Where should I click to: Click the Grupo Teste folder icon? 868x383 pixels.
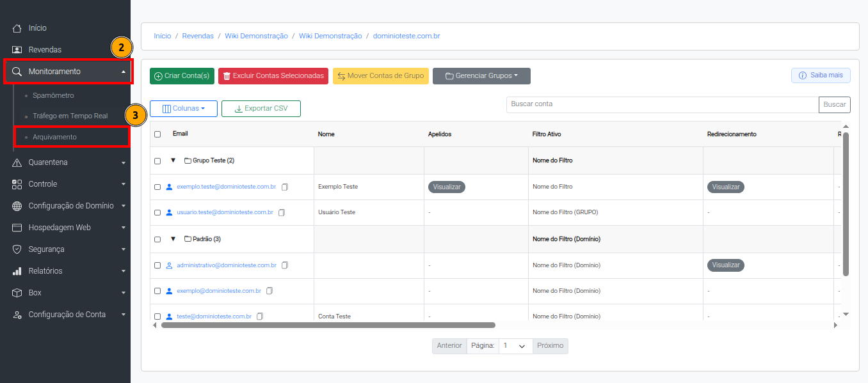pos(188,160)
